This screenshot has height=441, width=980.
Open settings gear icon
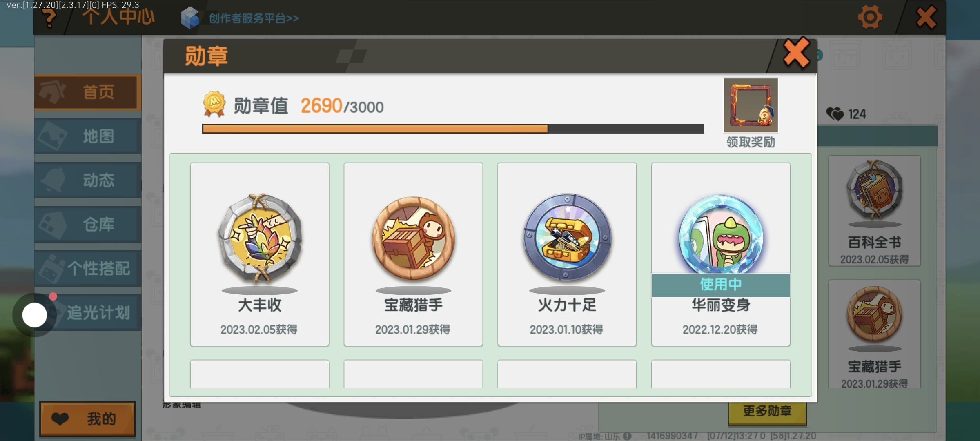(870, 18)
